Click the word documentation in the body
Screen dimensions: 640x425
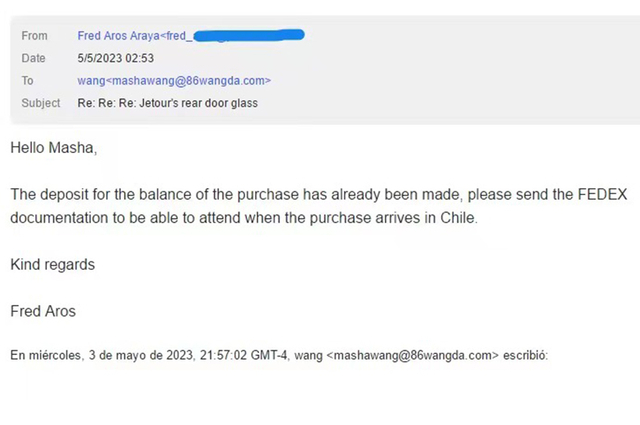click(59, 218)
